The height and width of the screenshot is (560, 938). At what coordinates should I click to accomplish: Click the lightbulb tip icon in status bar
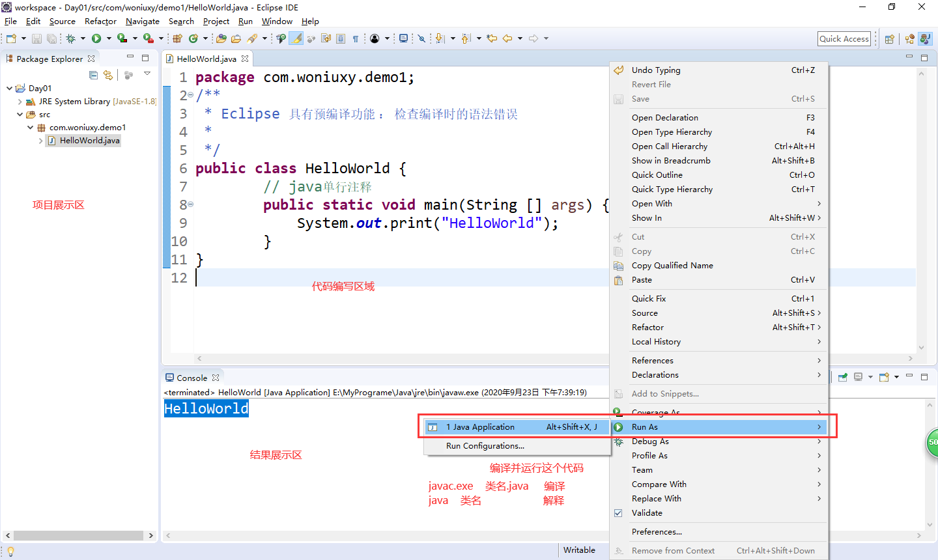tap(10, 552)
